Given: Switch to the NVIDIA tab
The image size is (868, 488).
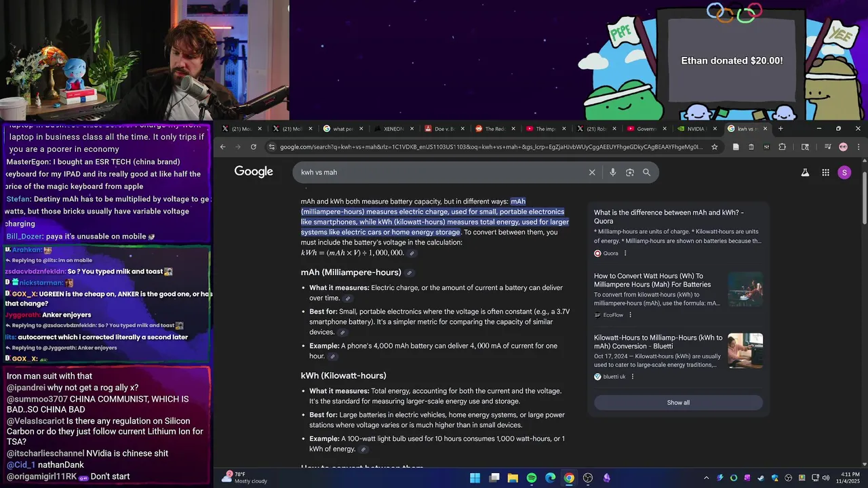Looking at the screenshot, I should [x=696, y=129].
